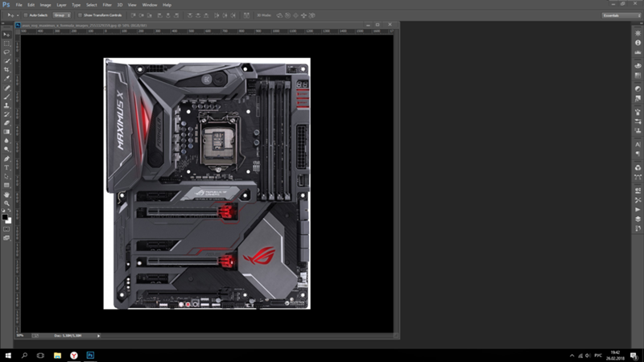Select the Move tool in the toolbox
644x362 pixels.
pyautogui.click(x=6, y=35)
